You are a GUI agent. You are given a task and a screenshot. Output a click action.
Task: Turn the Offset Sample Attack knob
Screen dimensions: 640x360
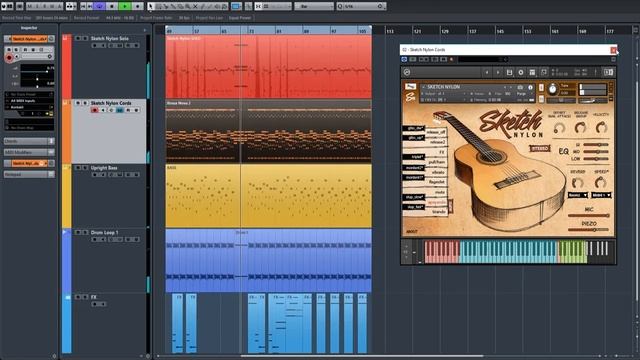(x=559, y=128)
